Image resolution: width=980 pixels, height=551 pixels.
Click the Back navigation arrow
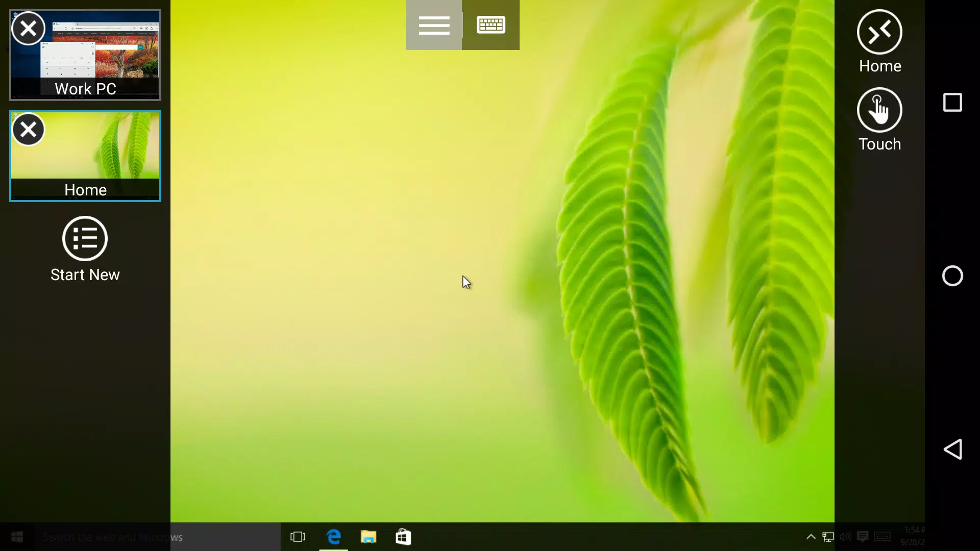click(x=954, y=449)
